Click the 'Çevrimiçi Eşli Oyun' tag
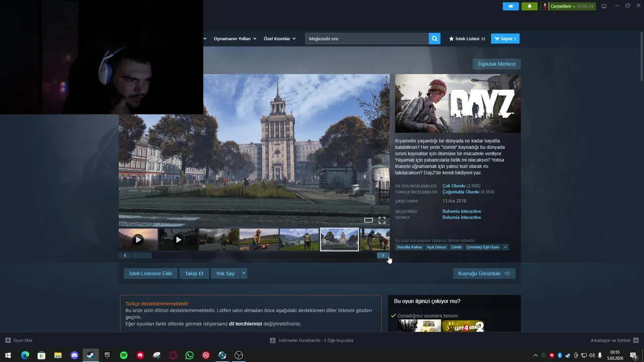The height and width of the screenshot is (362, 644). tap(483, 247)
